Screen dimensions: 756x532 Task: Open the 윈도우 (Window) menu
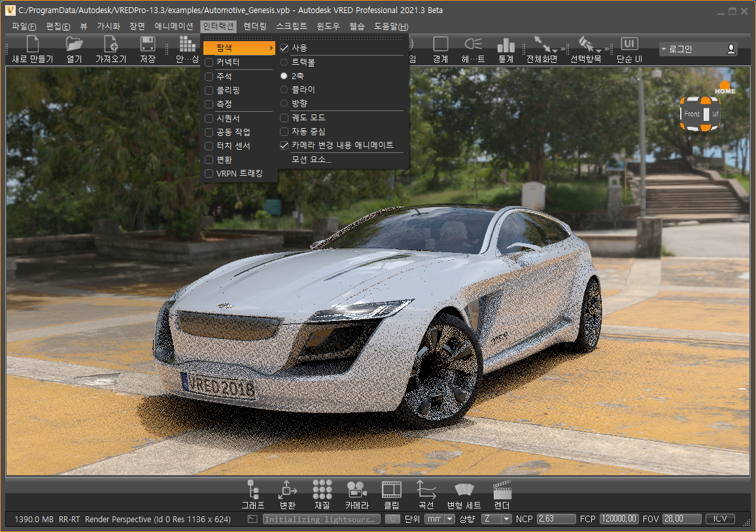click(x=328, y=27)
